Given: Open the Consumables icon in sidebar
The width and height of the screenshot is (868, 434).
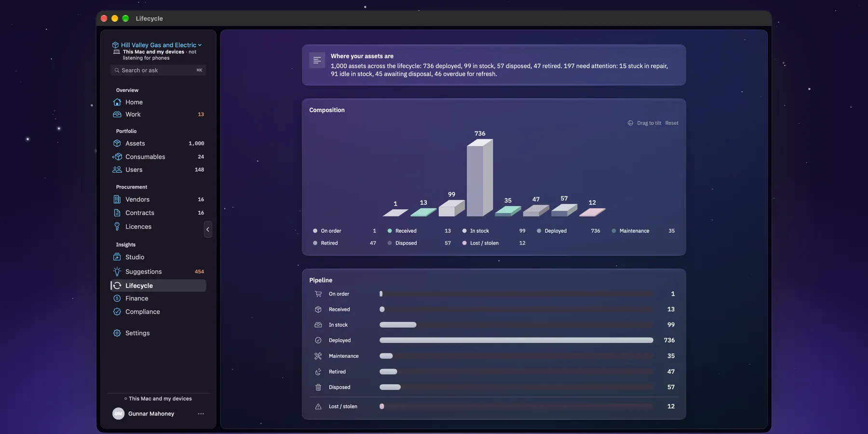Looking at the screenshot, I should coord(117,157).
